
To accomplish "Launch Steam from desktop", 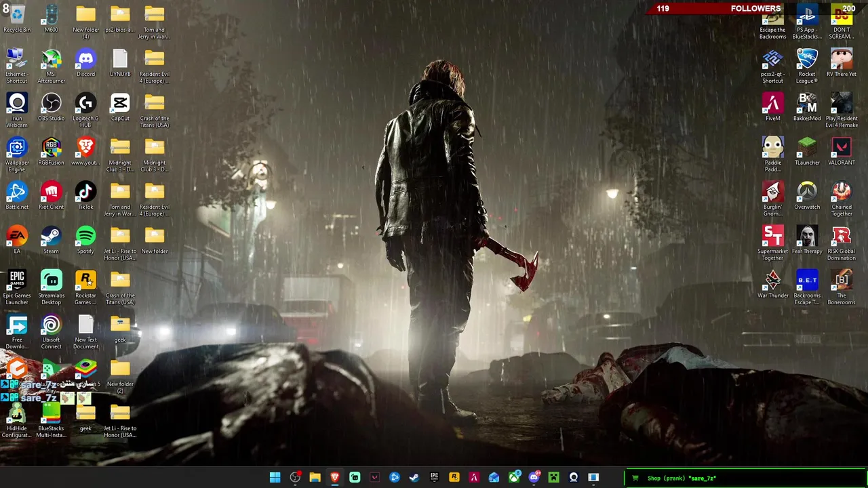I will 51,240.
